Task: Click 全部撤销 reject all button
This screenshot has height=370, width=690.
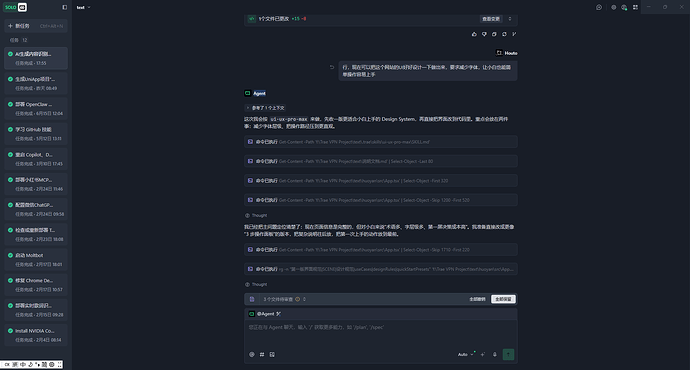Action: tap(477, 299)
